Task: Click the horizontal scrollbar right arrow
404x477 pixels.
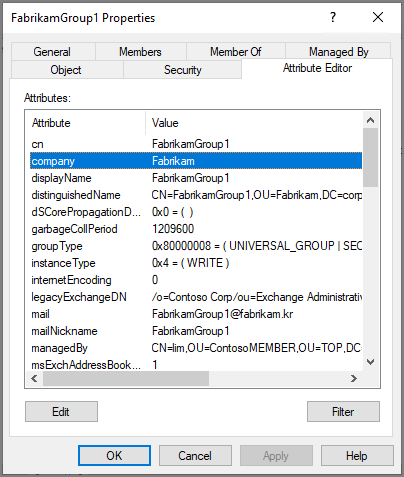Action: (354, 378)
